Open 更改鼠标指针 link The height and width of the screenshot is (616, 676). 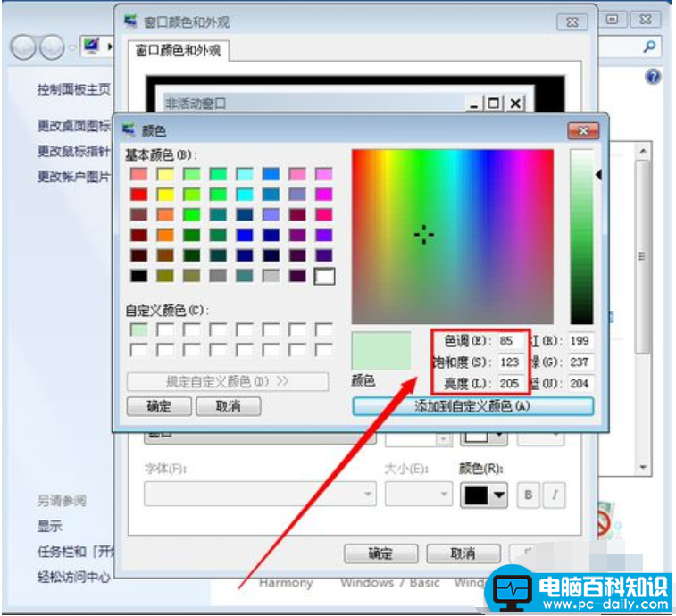74,151
